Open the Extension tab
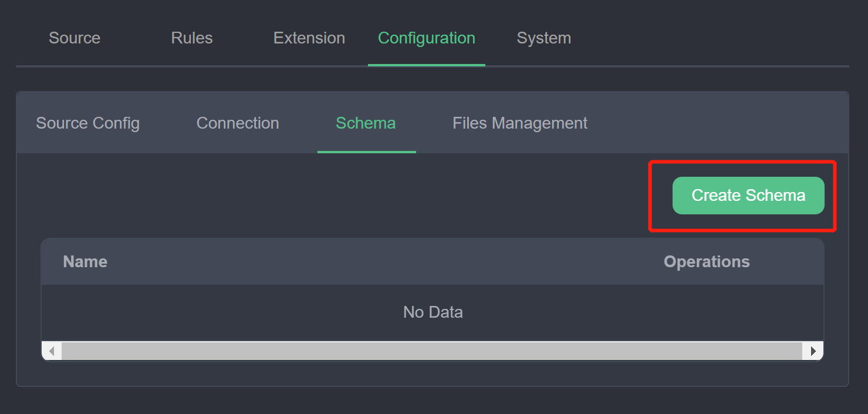This screenshot has width=868, height=414. coord(309,38)
